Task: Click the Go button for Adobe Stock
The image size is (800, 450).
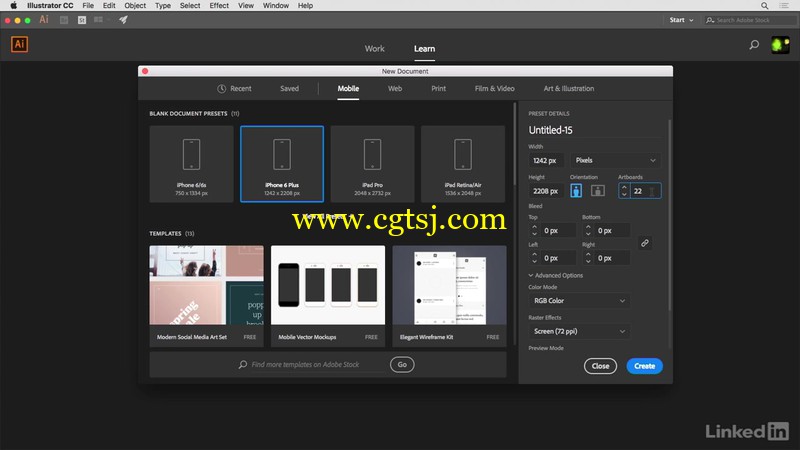Action: coord(402,364)
